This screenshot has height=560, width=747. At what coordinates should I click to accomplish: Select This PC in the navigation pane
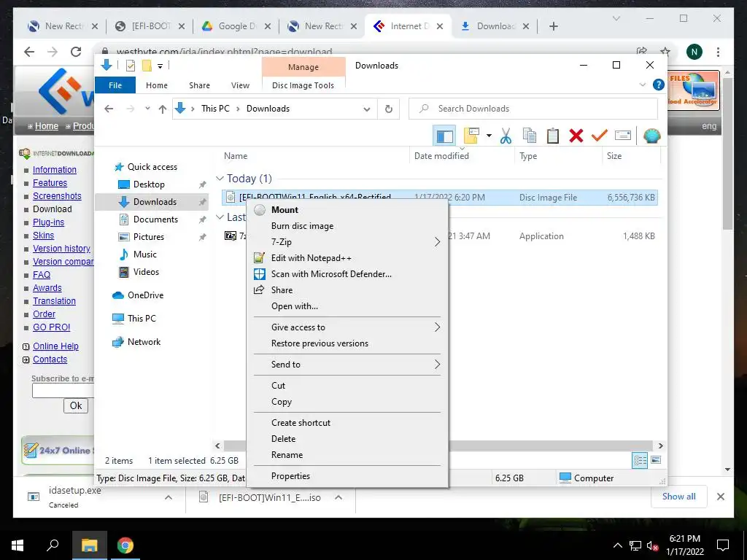tap(142, 319)
